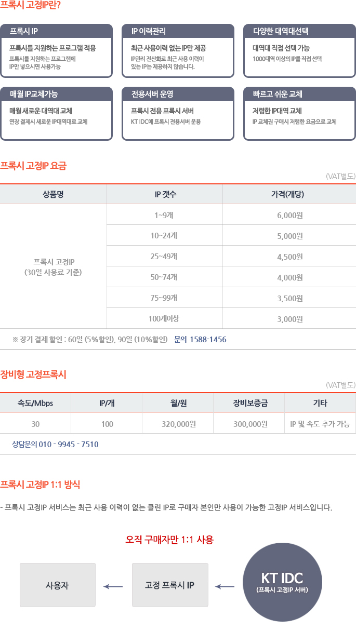The image size is (356, 644).
Task: Click the 프록시 고정IP (30일 사용료 기준) product cell
Action: 53,266
